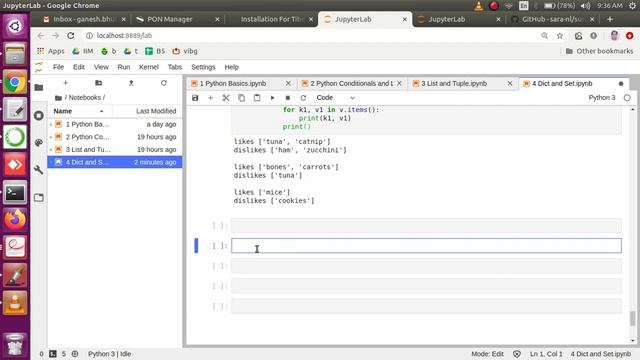The width and height of the screenshot is (640, 360).
Task: Switch to the GitHub browser tab
Action: (x=553, y=19)
